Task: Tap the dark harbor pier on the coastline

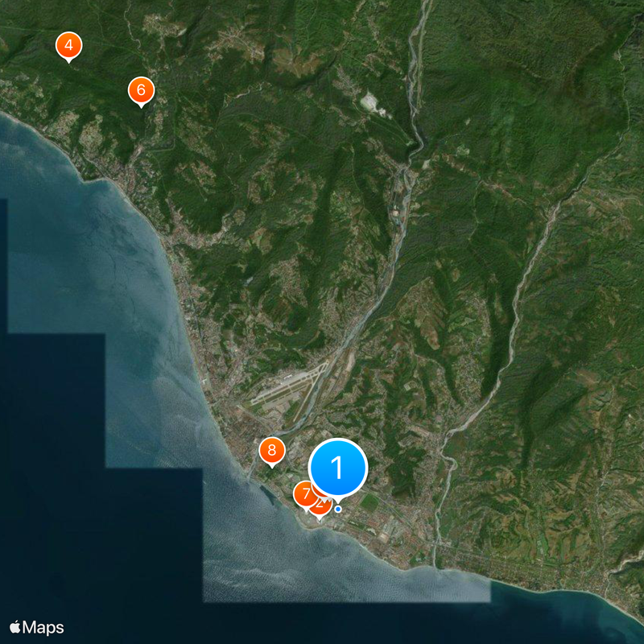Action: pyautogui.click(x=268, y=496)
